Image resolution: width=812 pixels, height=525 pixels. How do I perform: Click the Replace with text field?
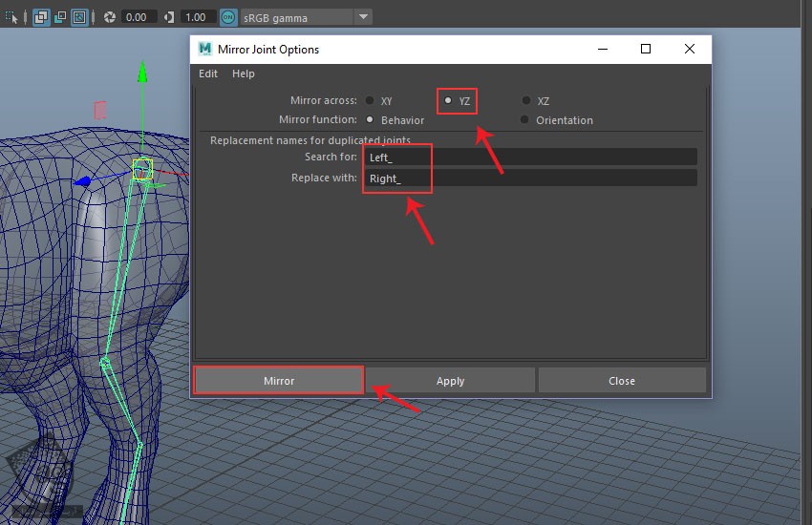click(529, 178)
